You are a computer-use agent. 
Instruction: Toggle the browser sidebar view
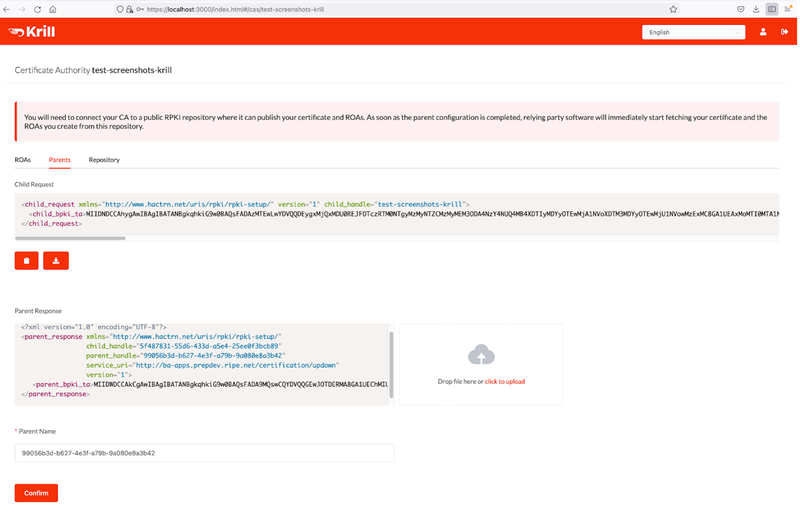pyautogui.click(x=771, y=8)
